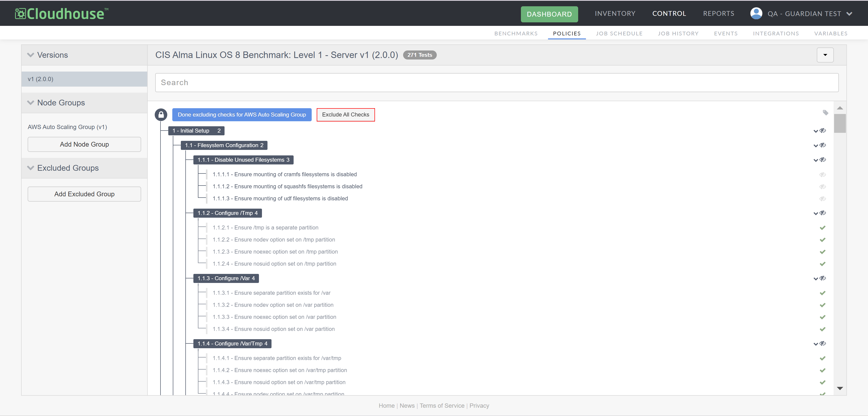Open the Terms of Service footer link
Image resolution: width=868 pixels, height=416 pixels.
click(442, 405)
